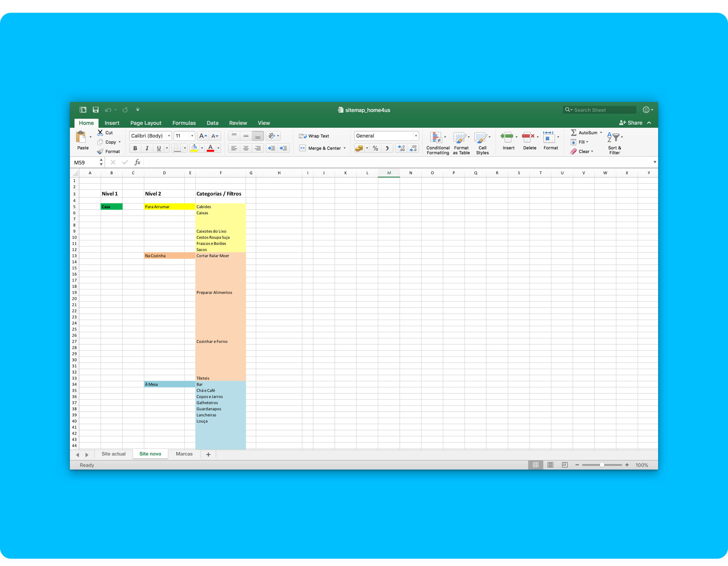728x566 pixels.
Task: Click the Share button
Action: click(x=631, y=123)
